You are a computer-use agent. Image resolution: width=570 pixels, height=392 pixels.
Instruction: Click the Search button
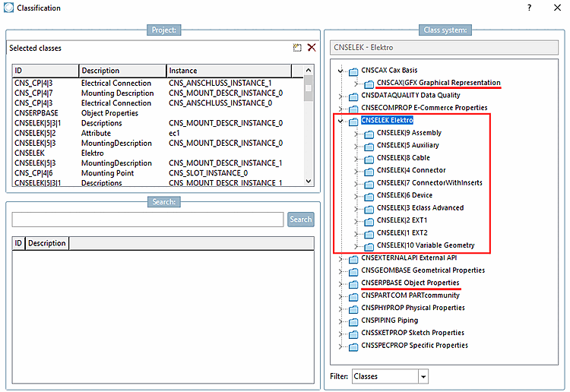(301, 220)
